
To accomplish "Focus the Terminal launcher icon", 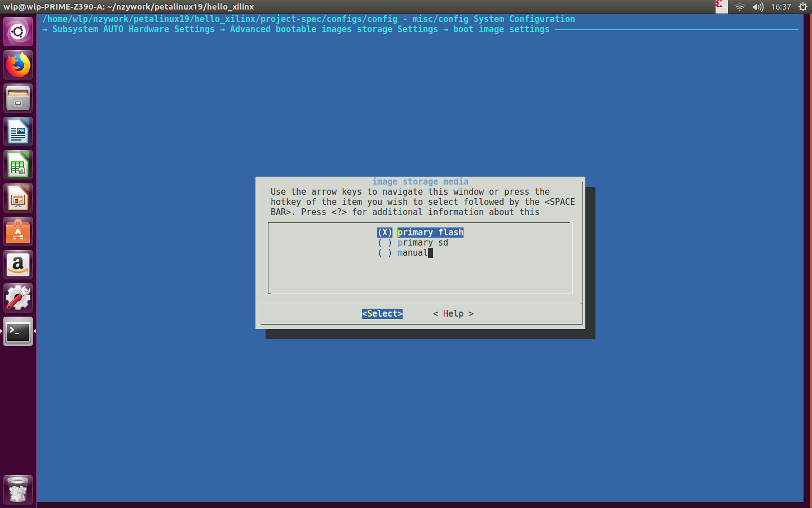I will coord(17,332).
